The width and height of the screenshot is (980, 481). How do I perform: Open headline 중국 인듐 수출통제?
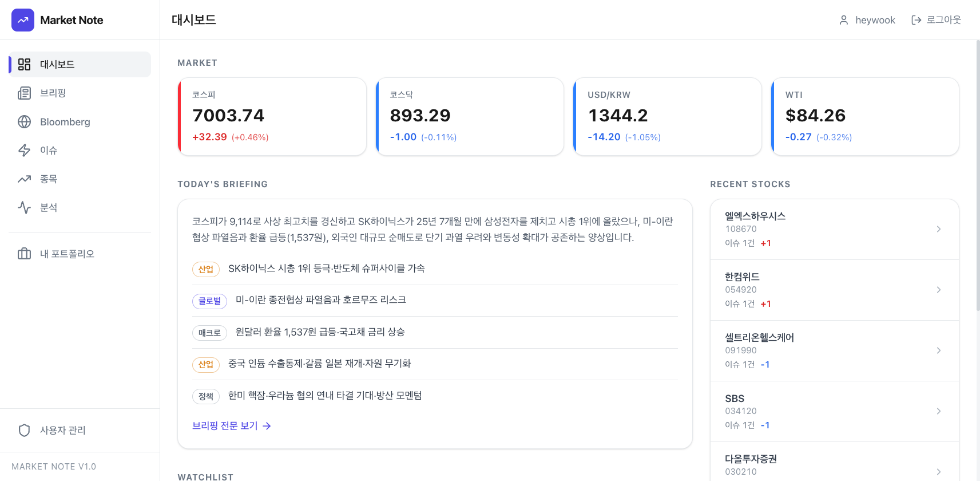pos(319,364)
